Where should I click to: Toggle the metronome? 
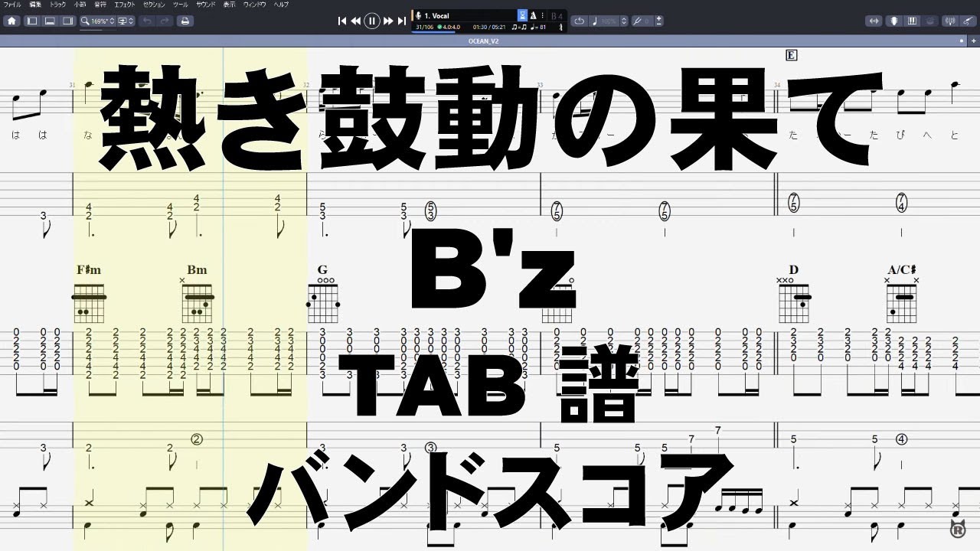coord(533,15)
